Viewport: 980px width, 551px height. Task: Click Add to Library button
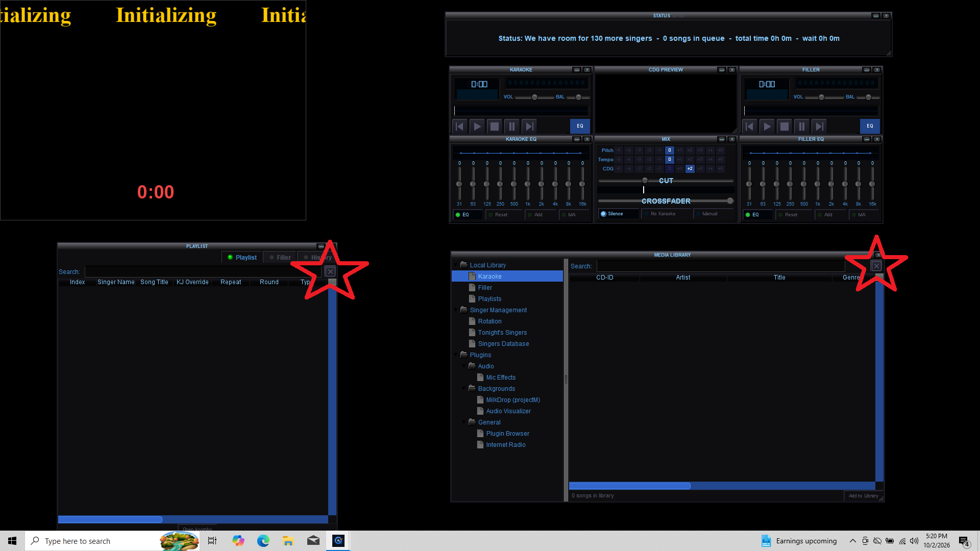click(863, 496)
